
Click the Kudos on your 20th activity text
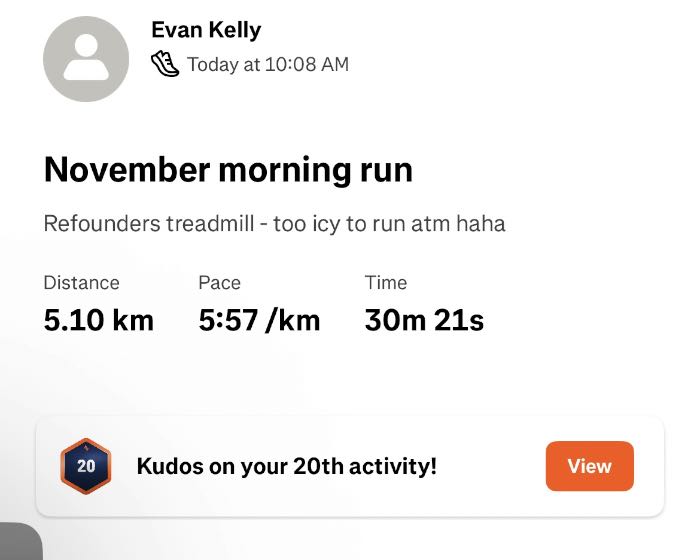coord(286,466)
